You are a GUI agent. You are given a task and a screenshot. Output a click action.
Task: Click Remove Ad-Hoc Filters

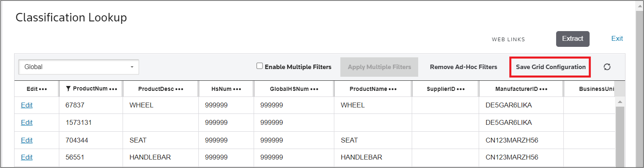pyautogui.click(x=463, y=67)
